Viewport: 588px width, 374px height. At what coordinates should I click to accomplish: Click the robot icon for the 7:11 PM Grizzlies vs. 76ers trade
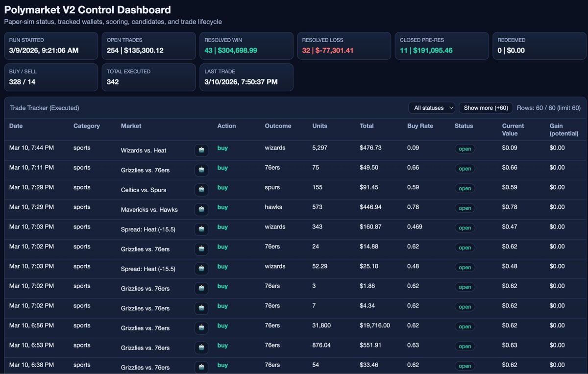(201, 170)
